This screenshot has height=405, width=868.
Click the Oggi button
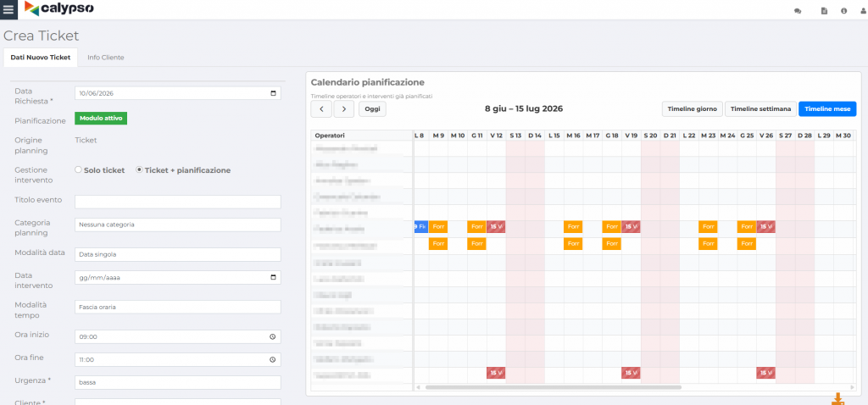373,109
